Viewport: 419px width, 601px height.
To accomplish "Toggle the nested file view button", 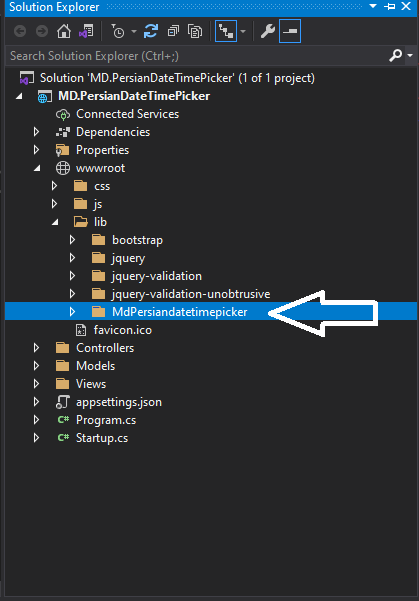I will [226, 31].
